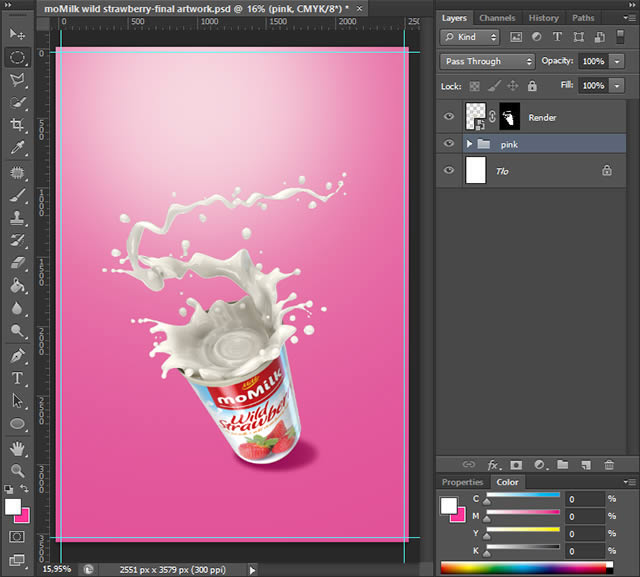This screenshot has height=577, width=640.
Task: Open the Kind filter dropdown
Action: [470, 37]
